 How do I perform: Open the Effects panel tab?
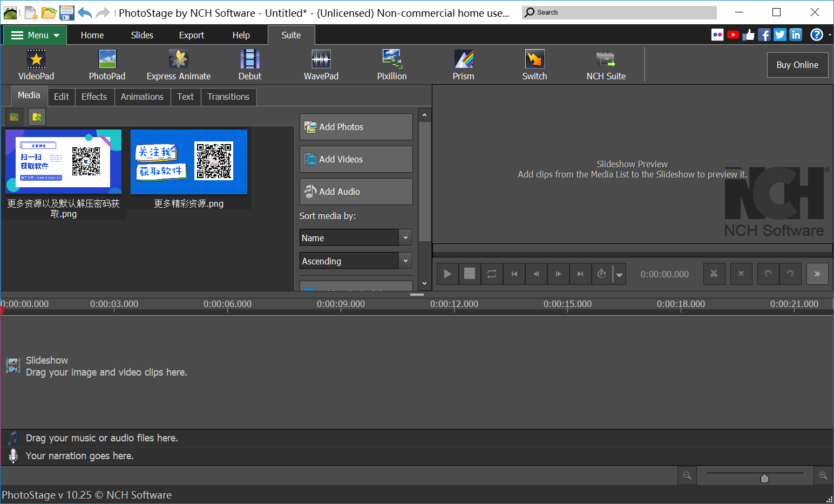tap(94, 97)
